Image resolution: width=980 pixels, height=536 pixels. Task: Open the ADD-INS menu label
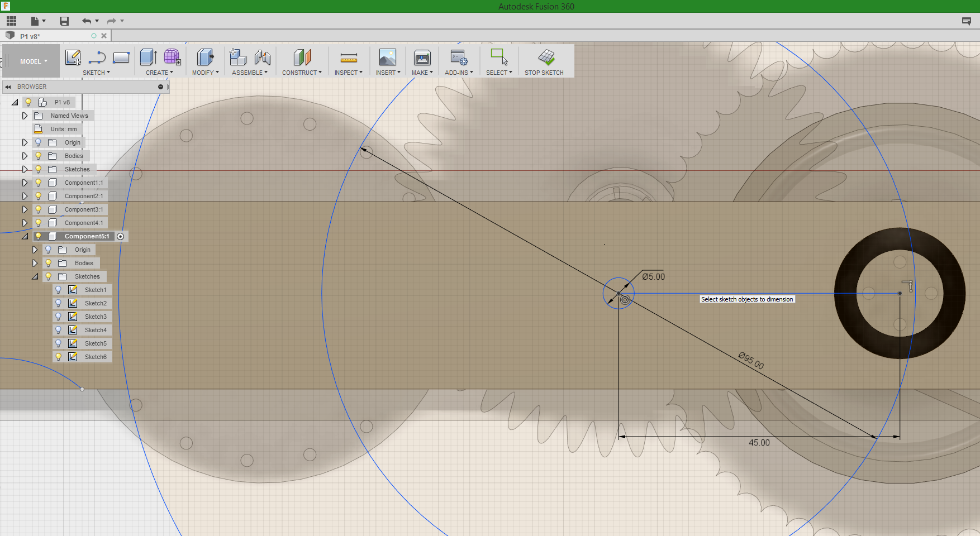(x=459, y=73)
